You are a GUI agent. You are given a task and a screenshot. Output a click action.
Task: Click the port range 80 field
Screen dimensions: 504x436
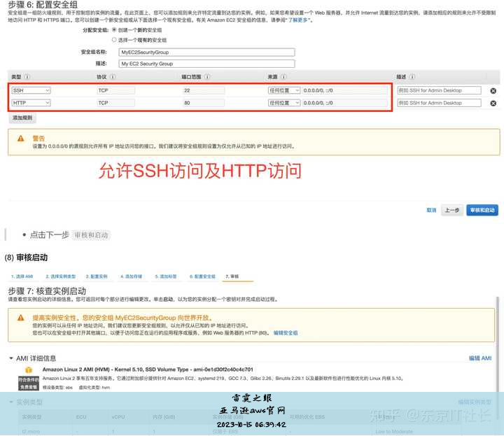click(x=204, y=103)
